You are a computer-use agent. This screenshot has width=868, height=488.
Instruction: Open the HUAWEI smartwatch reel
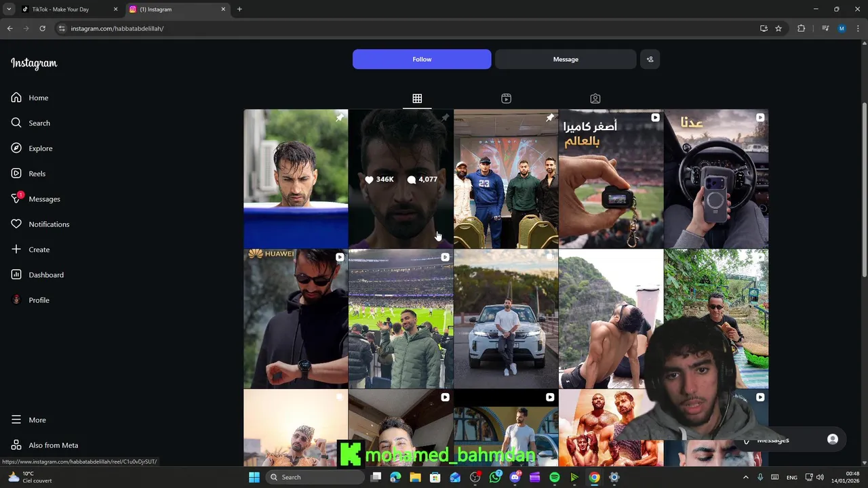click(x=296, y=319)
